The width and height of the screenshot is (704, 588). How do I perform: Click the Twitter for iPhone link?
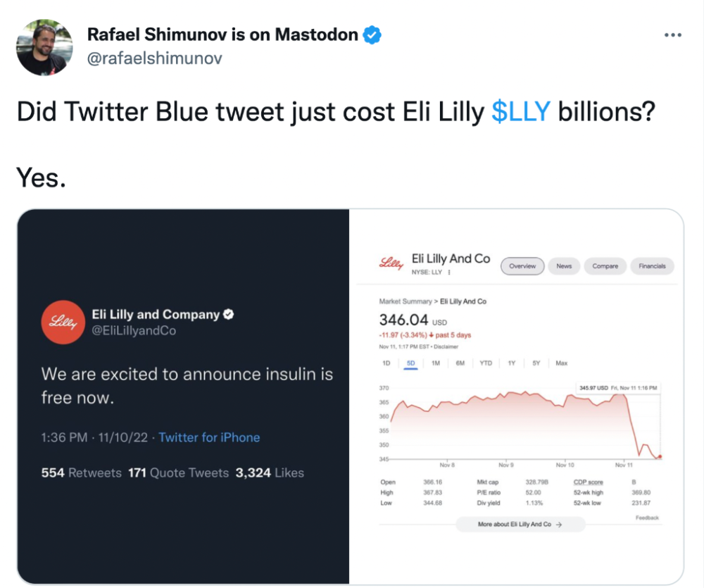[209, 437]
